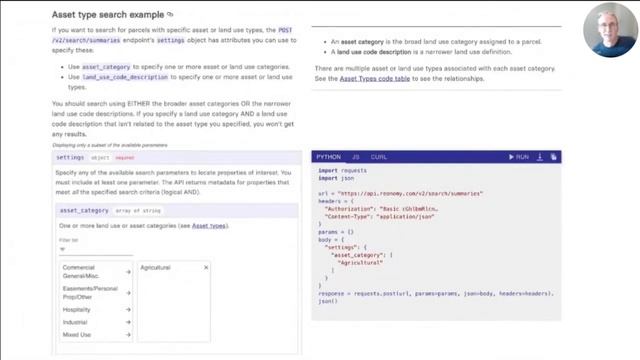
Task: Click the Agricultural selected entry text
Action: 155,267
